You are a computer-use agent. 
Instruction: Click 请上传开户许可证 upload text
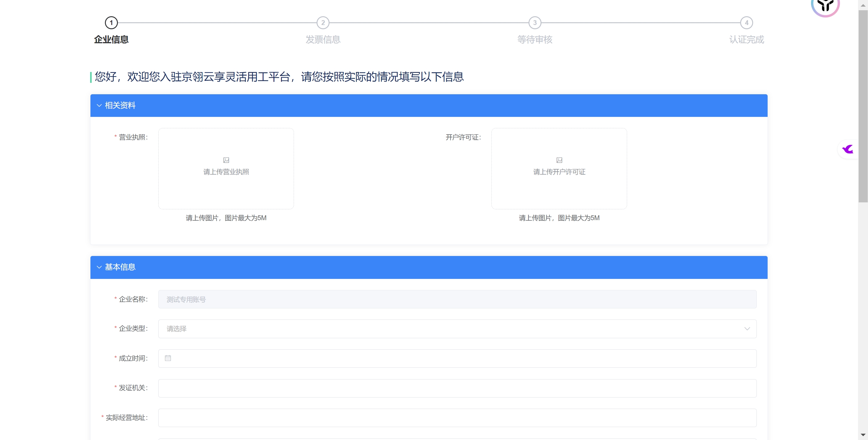[x=559, y=172]
